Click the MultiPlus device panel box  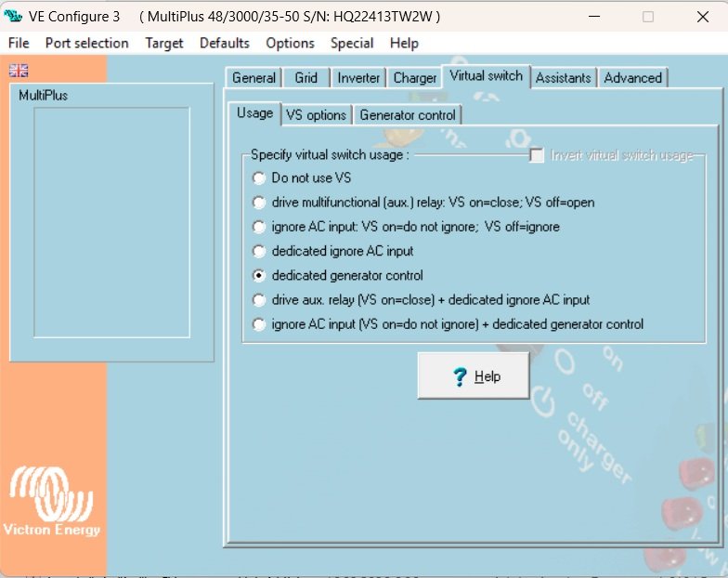click(x=111, y=223)
